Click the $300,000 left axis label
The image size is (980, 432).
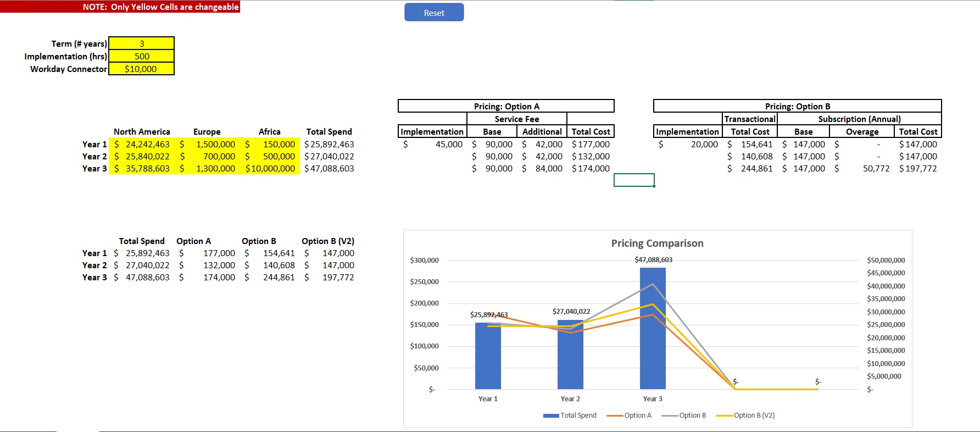click(x=424, y=260)
